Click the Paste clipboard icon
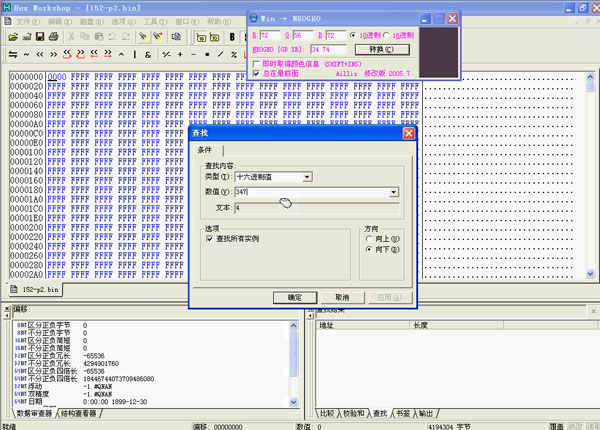The height and width of the screenshot is (430, 600). pyautogui.click(x=99, y=37)
